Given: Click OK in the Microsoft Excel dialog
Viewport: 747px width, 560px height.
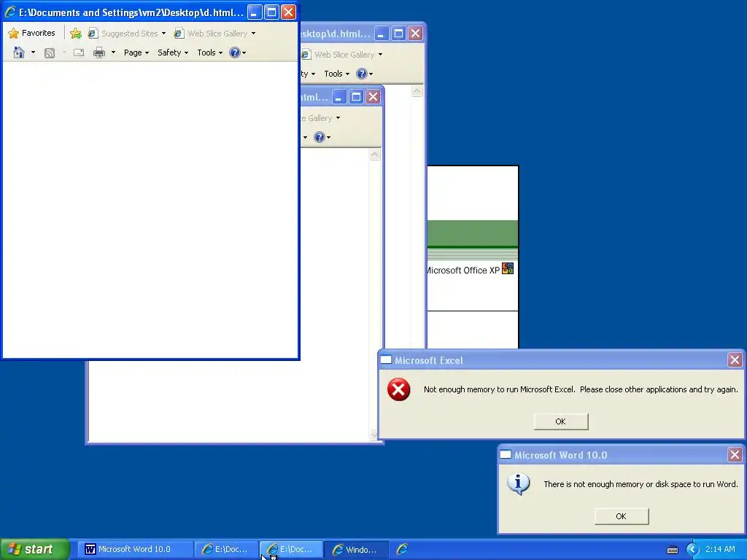Looking at the screenshot, I should [x=561, y=421].
